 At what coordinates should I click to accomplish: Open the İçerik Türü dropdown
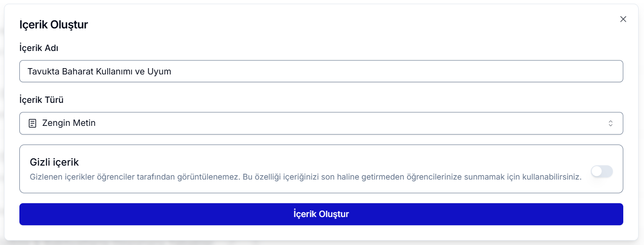pyautogui.click(x=321, y=123)
